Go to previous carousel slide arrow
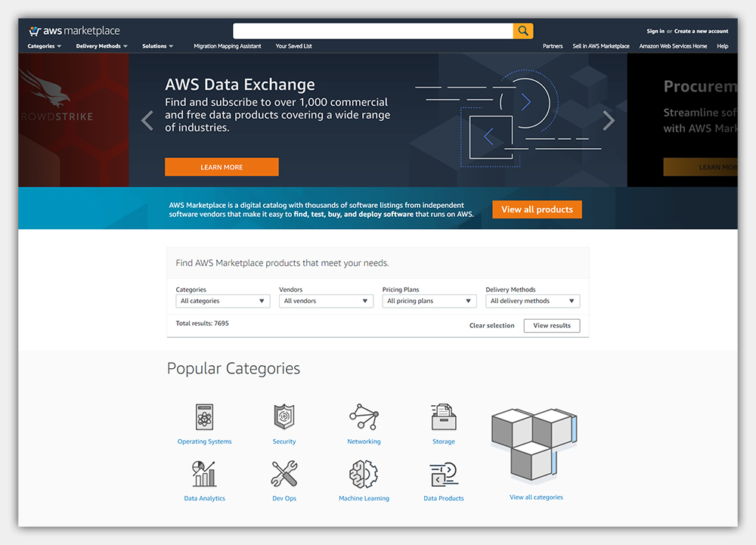Screen dimensions: 756x545 (147, 120)
